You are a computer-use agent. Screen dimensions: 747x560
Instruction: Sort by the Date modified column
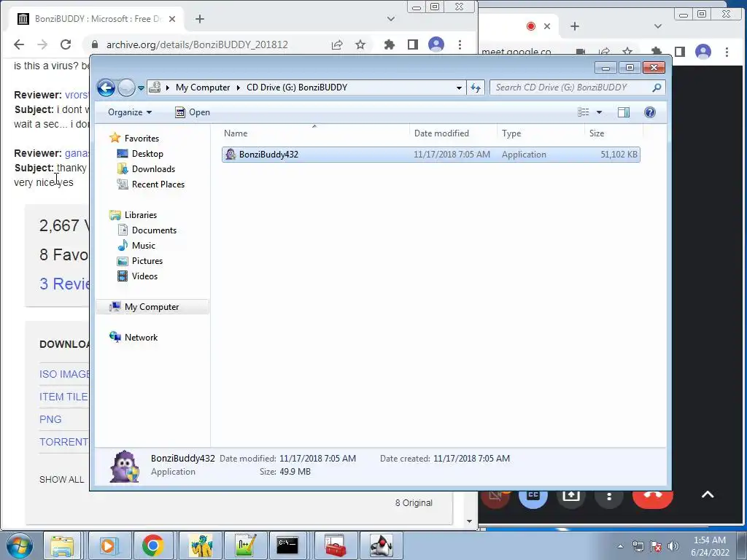pyautogui.click(x=453, y=133)
